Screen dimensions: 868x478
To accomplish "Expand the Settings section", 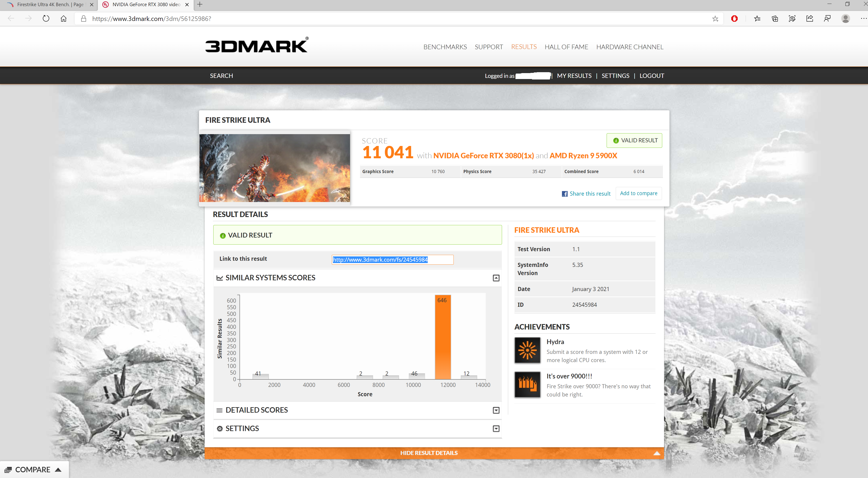I will coord(496,429).
